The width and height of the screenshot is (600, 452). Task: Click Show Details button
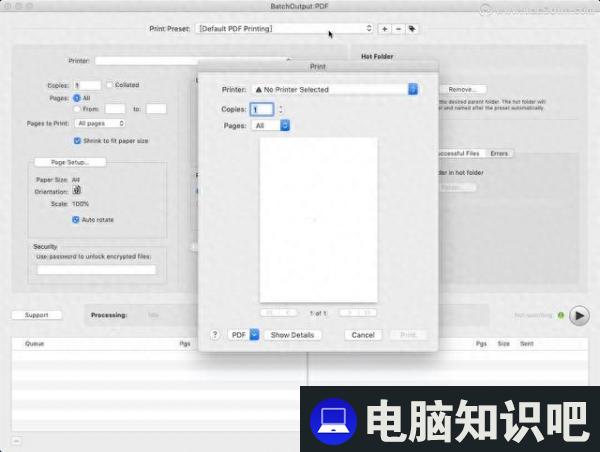[292, 335]
